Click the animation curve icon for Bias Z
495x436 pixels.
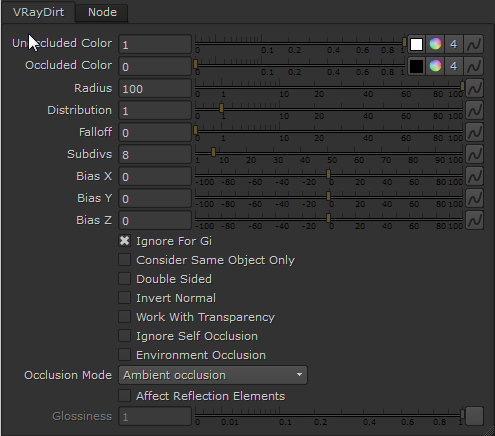[474, 220]
